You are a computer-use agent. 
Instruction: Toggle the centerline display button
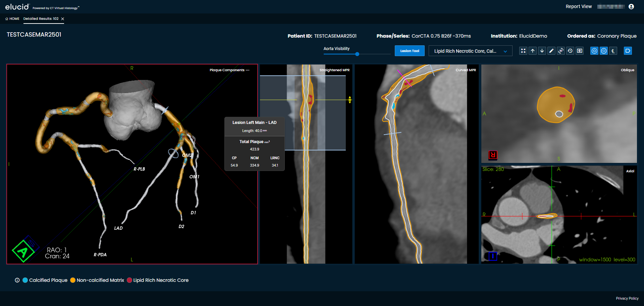pos(613,51)
